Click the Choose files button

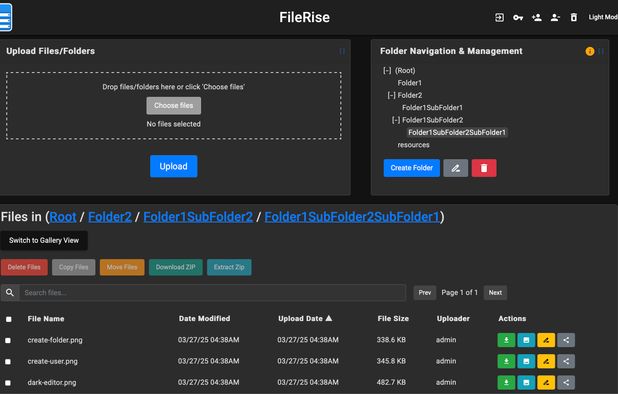point(173,106)
